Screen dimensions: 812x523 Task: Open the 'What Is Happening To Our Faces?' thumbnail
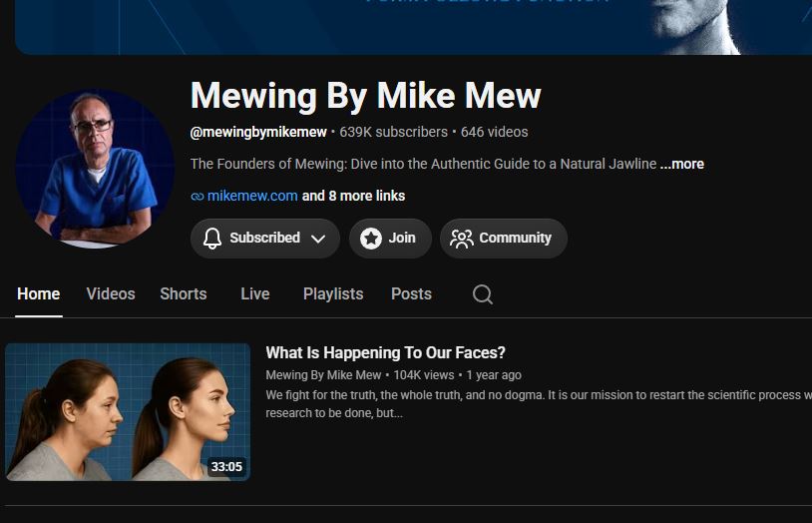[x=128, y=412]
